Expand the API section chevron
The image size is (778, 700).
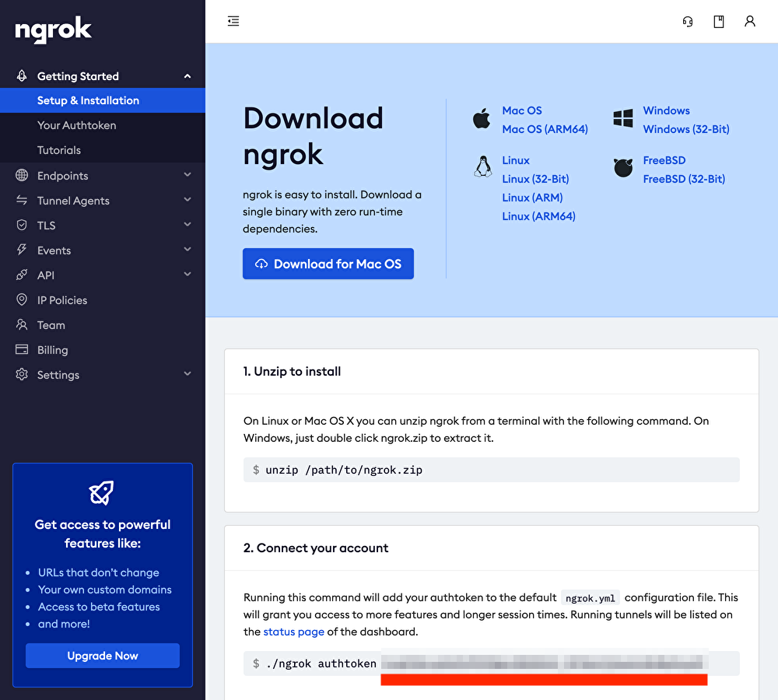[x=187, y=274]
